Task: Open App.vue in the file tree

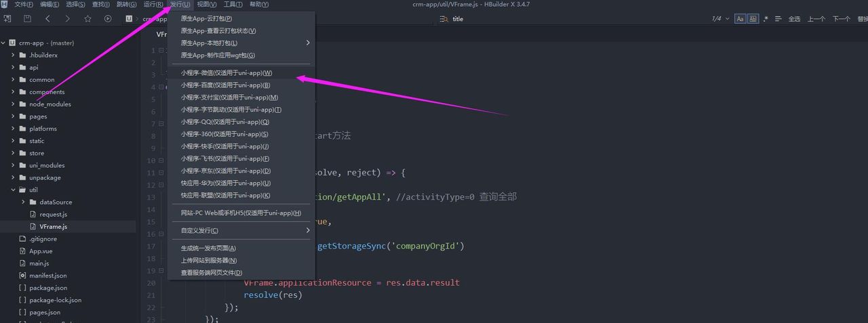Action: click(41, 251)
